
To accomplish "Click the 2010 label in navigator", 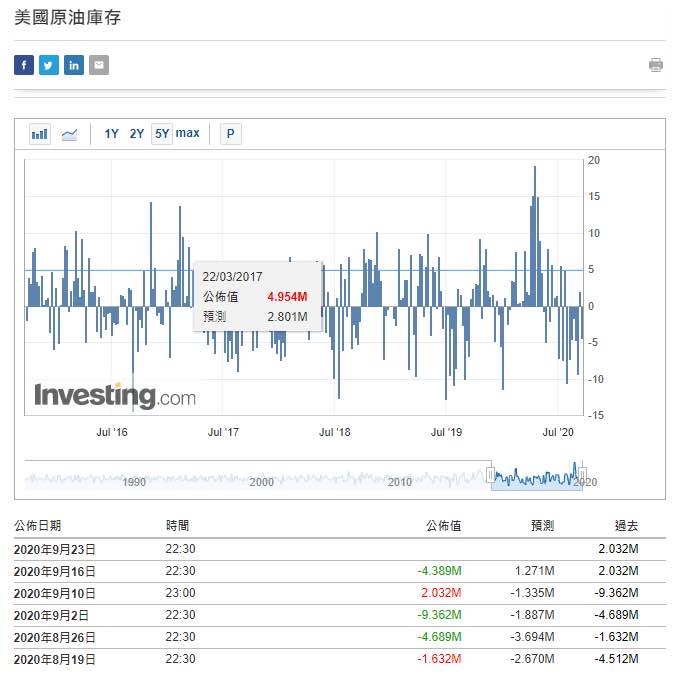I will (x=400, y=482).
